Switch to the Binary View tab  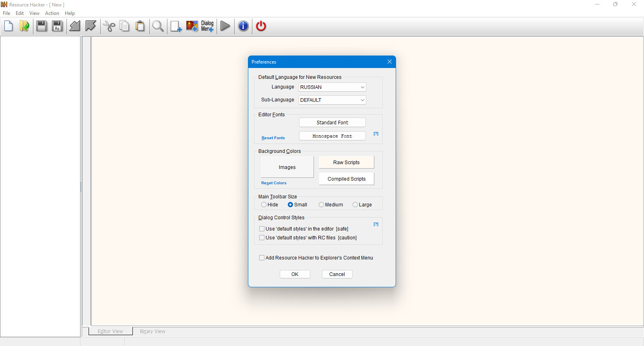pos(153,332)
